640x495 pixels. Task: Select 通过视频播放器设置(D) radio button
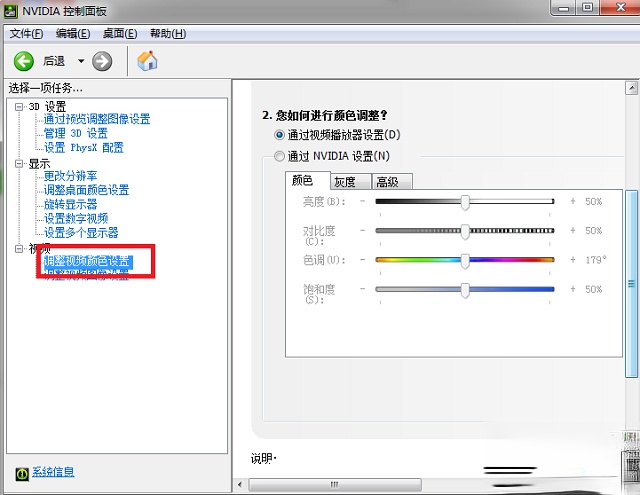[279, 135]
